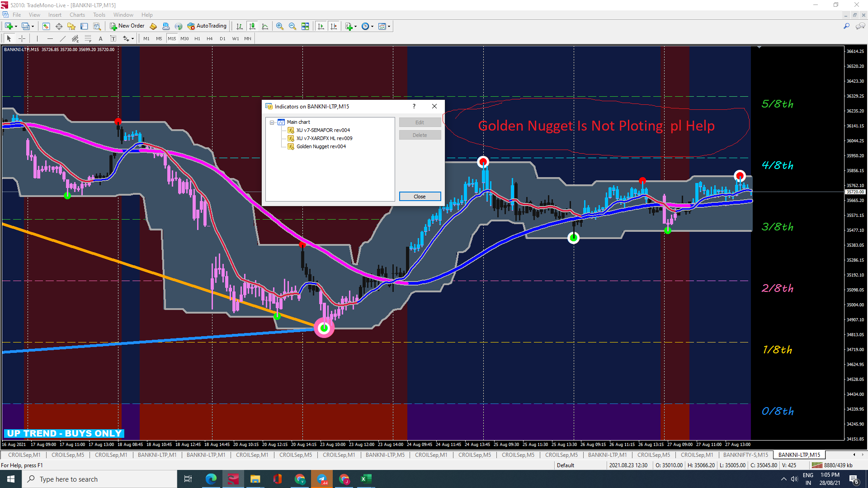The image size is (868, 488).
Task: Enable chart auto scroll
Action: click(x=321, y=26)
